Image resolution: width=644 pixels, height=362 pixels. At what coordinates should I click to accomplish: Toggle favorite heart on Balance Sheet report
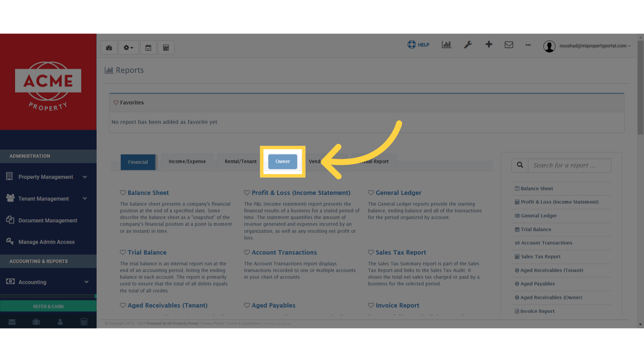pyautogui.click(x=122, y=192)
